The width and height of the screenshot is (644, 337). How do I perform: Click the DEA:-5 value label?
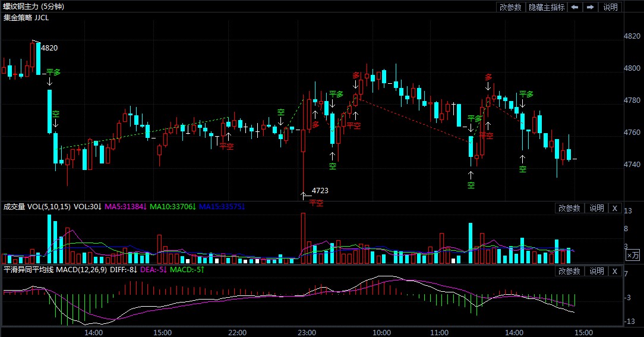(154, 270)
